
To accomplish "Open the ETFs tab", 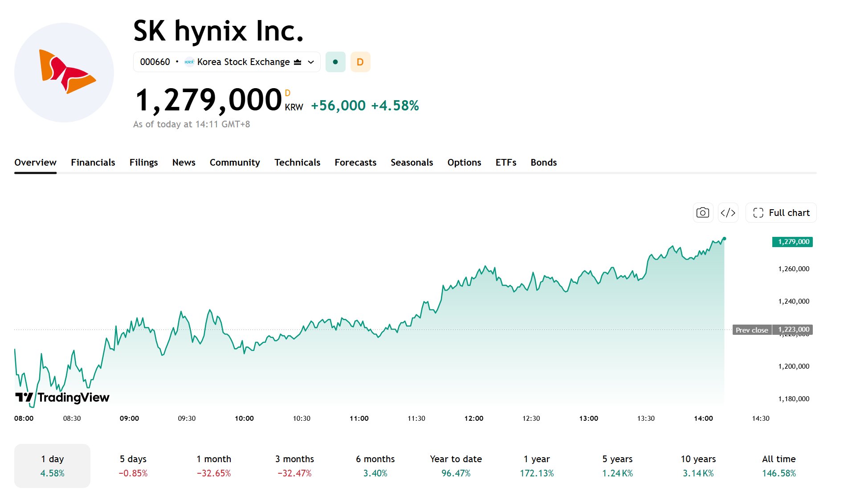I will (x=506, y=163).
